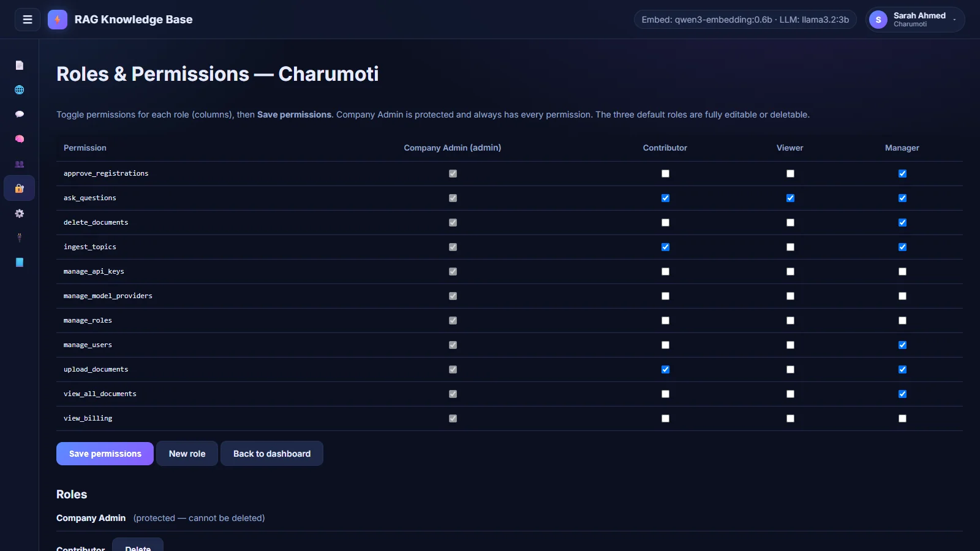Select the padlock roles icon in sidebar
The height and width of the screenshot is (551, 980).
20,189
